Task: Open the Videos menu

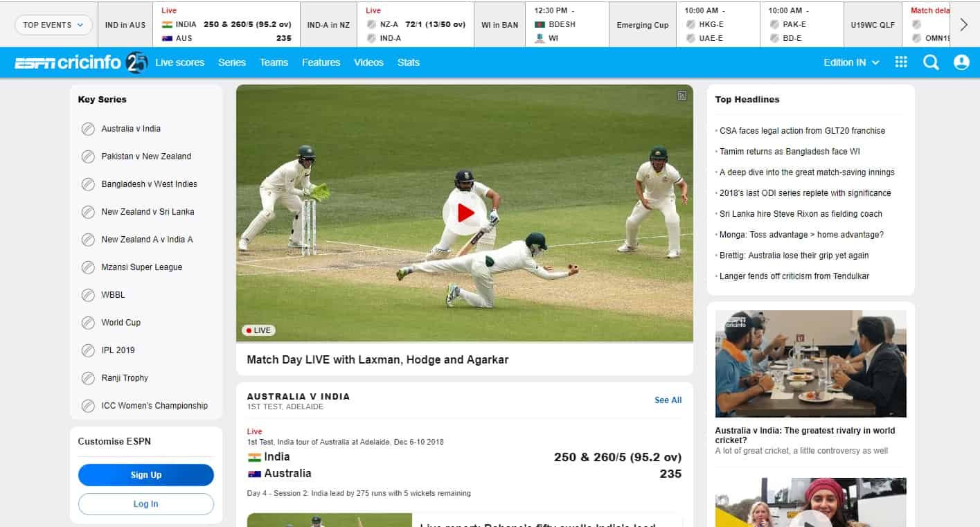Action: [368, 62]
